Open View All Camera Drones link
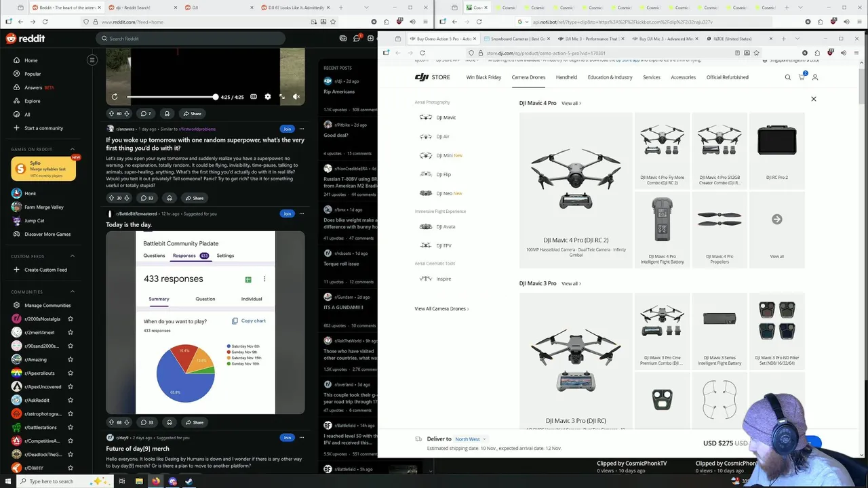868x488 pixels. tap(441, 309)
